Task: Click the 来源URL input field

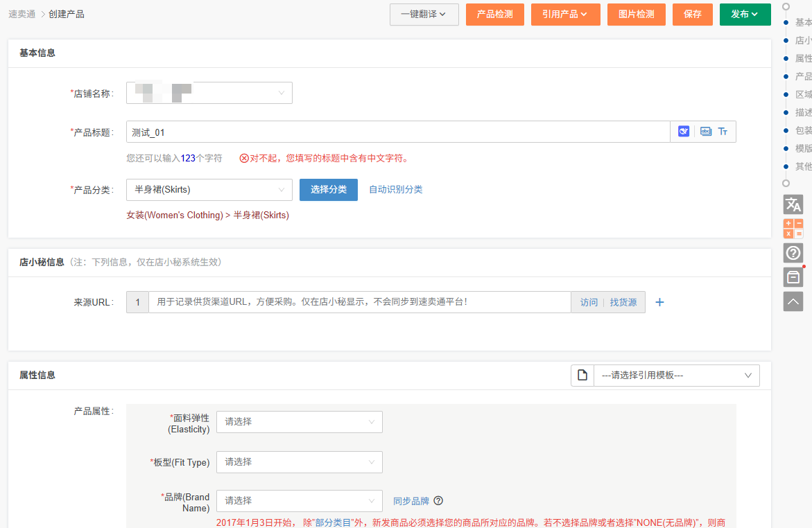Action: click(359, 302)
